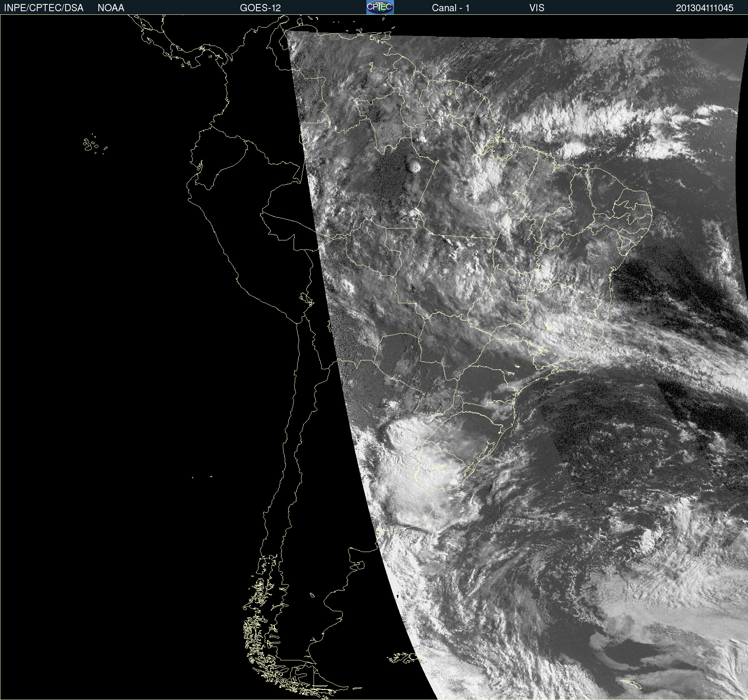Image resolution: width=748 pixels, height=700 pixels.
Task: Click the 'Canal - 1' channel label
Action: pyautogui.click(x=450, y=8)
